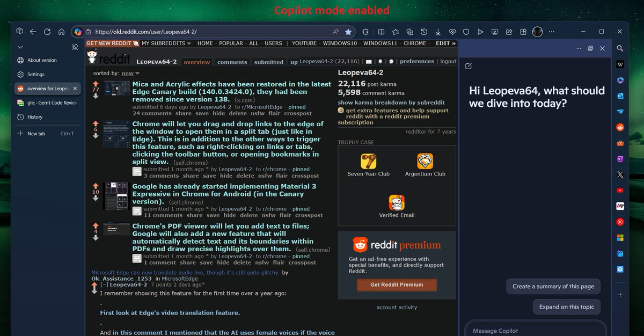
Task: Open the browser home page
Action: tap(62, 32)
